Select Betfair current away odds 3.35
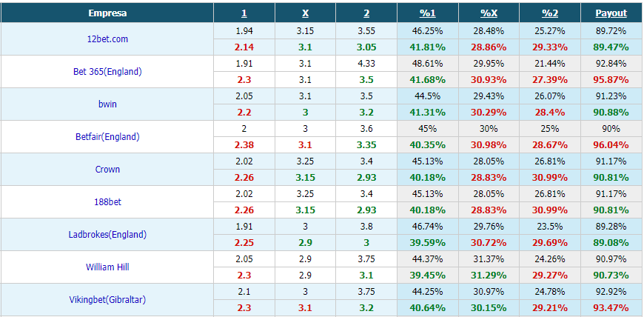This screenshot has width=644, height=317. [366, 145]
